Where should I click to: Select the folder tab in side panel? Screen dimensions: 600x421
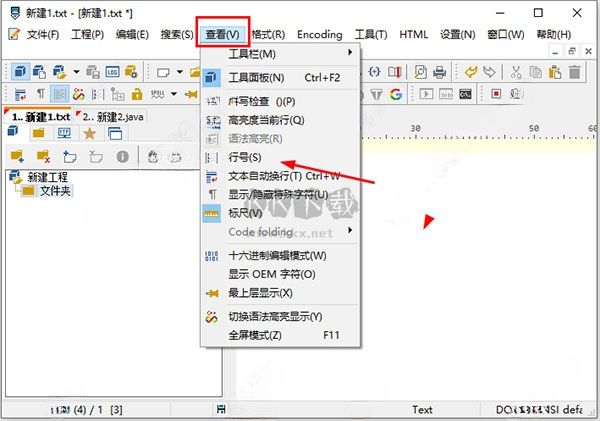(38, 133)
